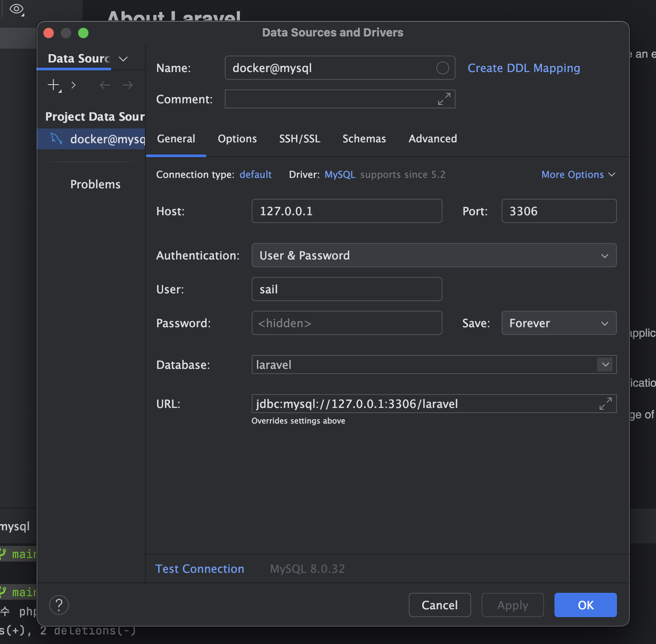Click the Create DDL Mapping link
The height and width of the screenshot is (644, 656).
pyautogui.click(x=524, y=68)
